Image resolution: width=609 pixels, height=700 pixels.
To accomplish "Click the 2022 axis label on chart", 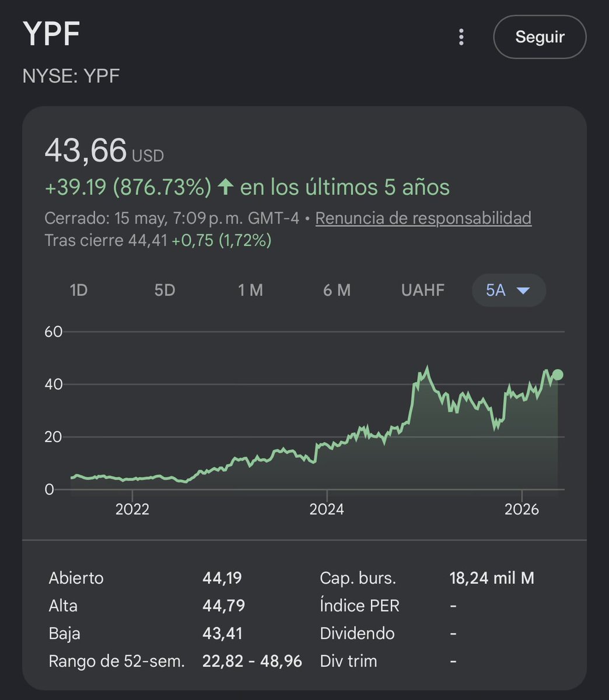I will pos(132,509).
